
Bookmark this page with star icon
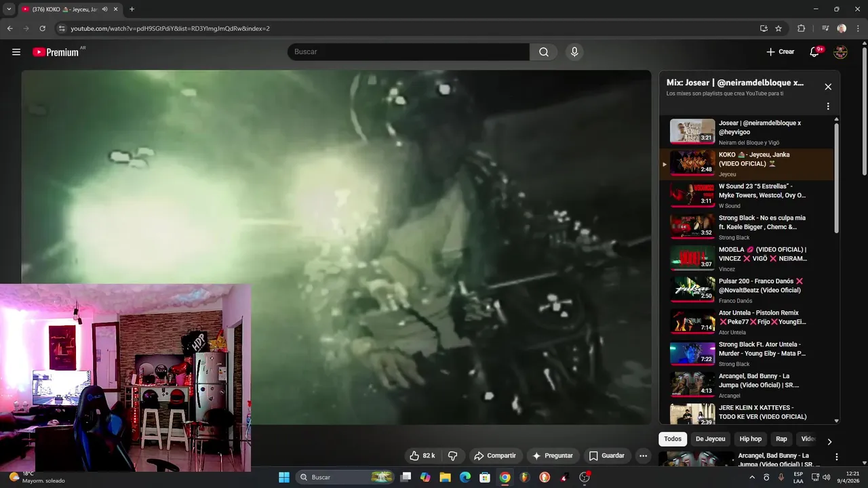(778, 28)
